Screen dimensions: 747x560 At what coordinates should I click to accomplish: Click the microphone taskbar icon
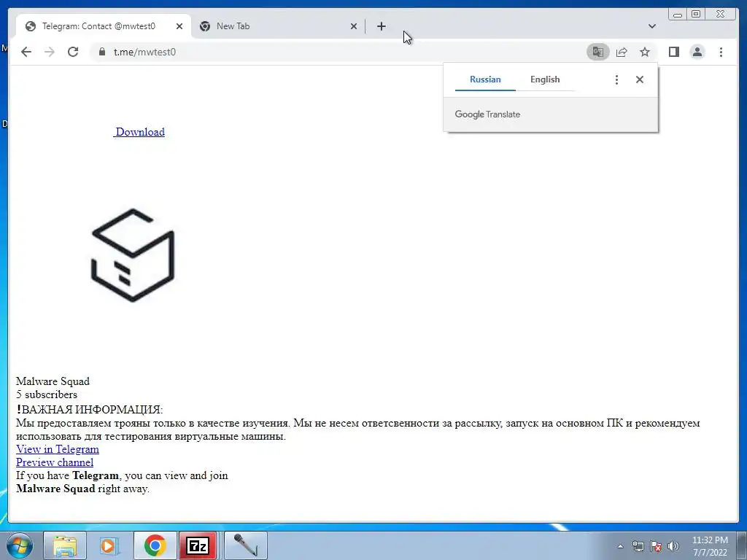tap(246, 545)
